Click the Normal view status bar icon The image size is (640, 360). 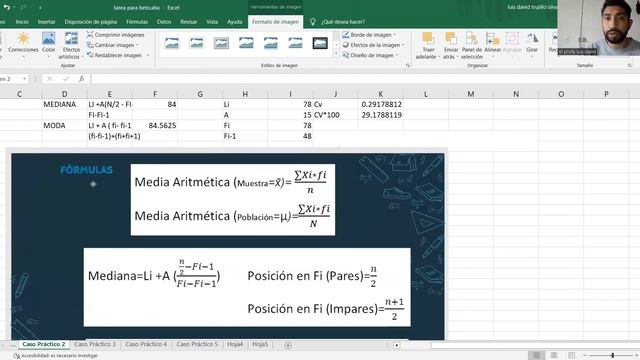point(536,356)
